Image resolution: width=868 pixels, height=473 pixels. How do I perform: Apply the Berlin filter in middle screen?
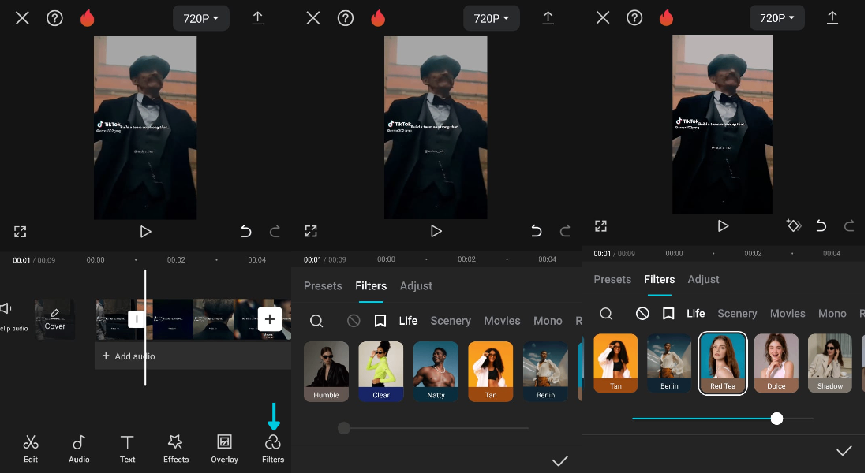click(x=545, y=371)
